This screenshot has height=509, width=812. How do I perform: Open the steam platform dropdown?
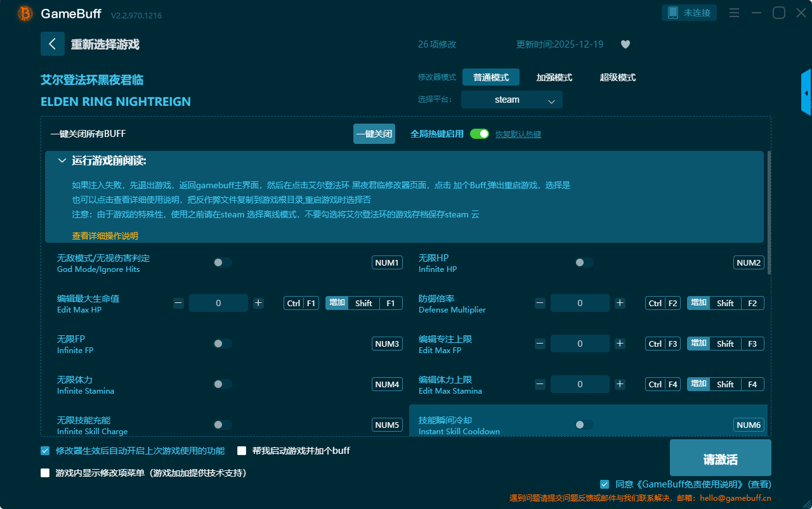[x=511, y=100]
